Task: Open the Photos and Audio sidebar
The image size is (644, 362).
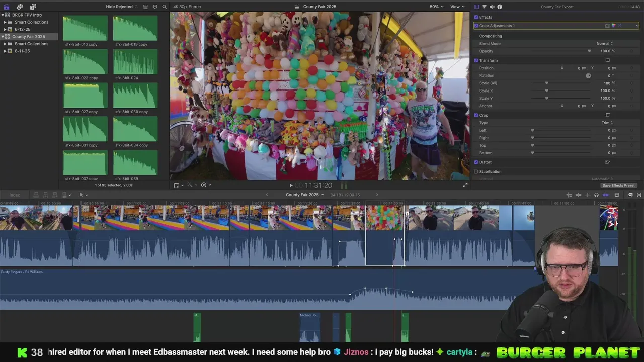Action: click(x=20, y=7)
